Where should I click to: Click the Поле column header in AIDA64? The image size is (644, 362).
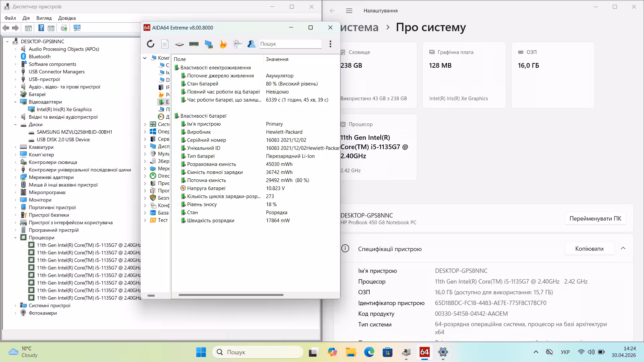click(217, 59)
